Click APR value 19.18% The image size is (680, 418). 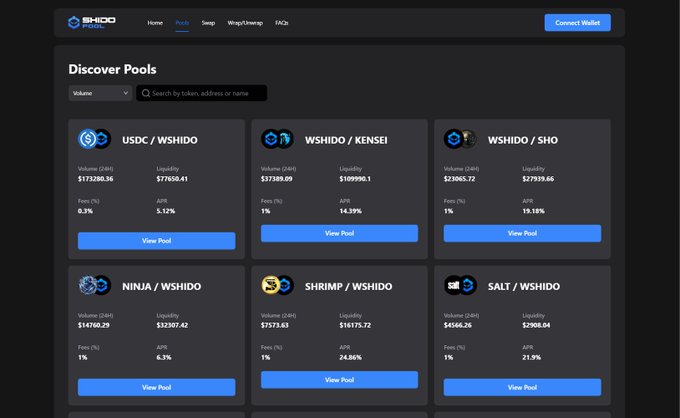[x=533, y=211]
